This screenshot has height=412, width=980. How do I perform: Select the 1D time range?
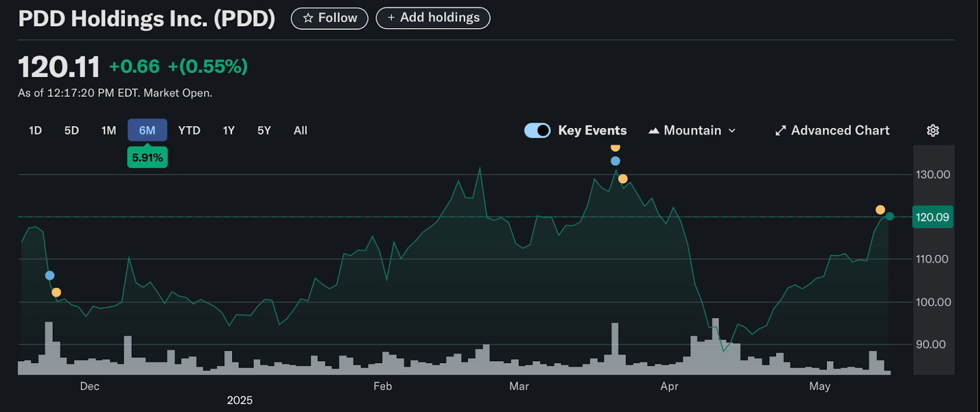point(36,130)
